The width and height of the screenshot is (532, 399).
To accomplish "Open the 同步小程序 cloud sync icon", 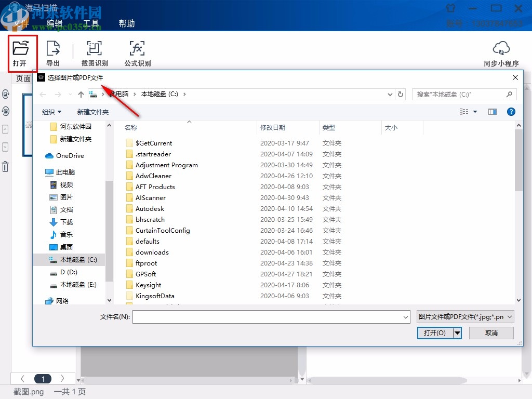I will coord(501,54).
